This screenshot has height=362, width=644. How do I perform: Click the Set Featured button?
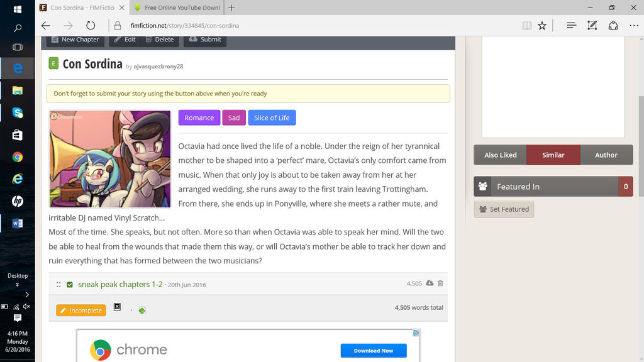coord(504,209)
